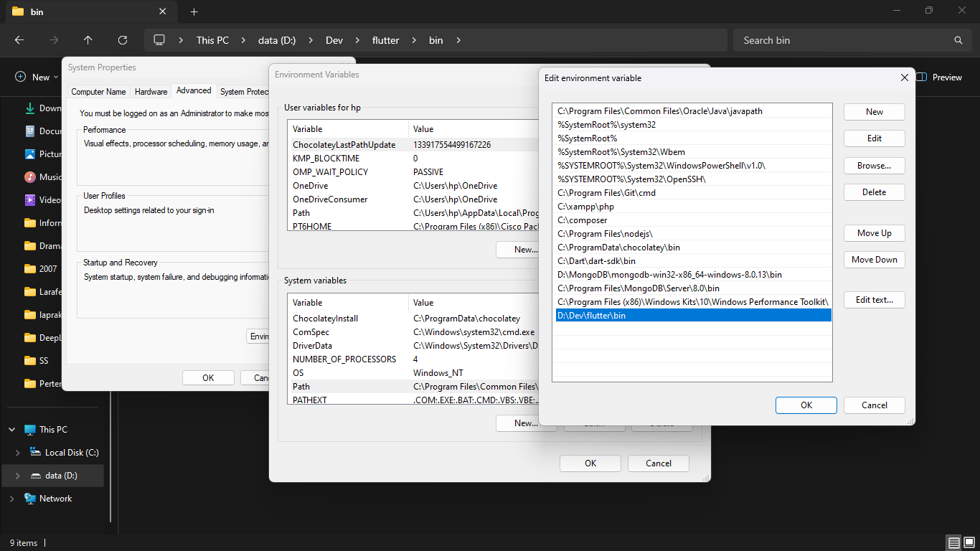This screenshot has width=980, height=551.
Task: Switch to the Computer Name tab
Action: 98,92
